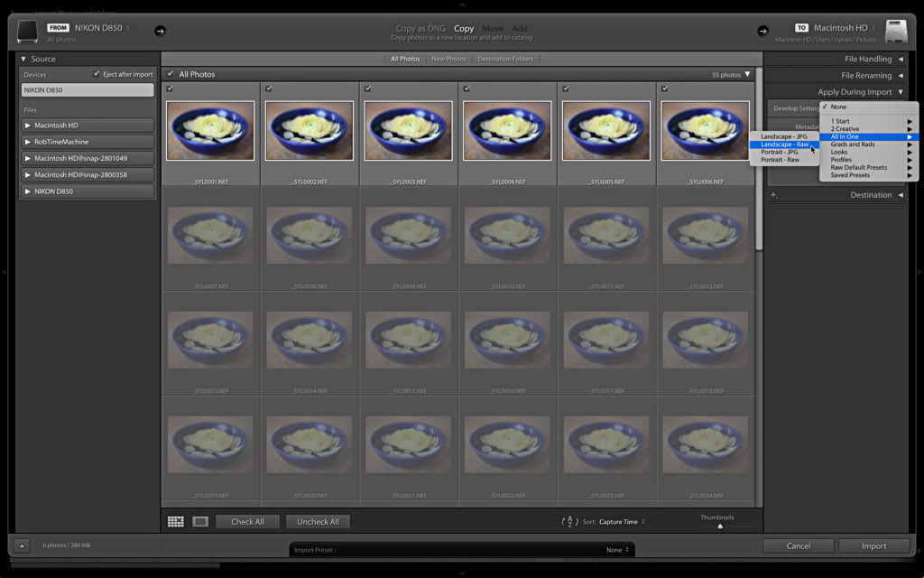Open the Saved Presets submenu

pos(869,174)
